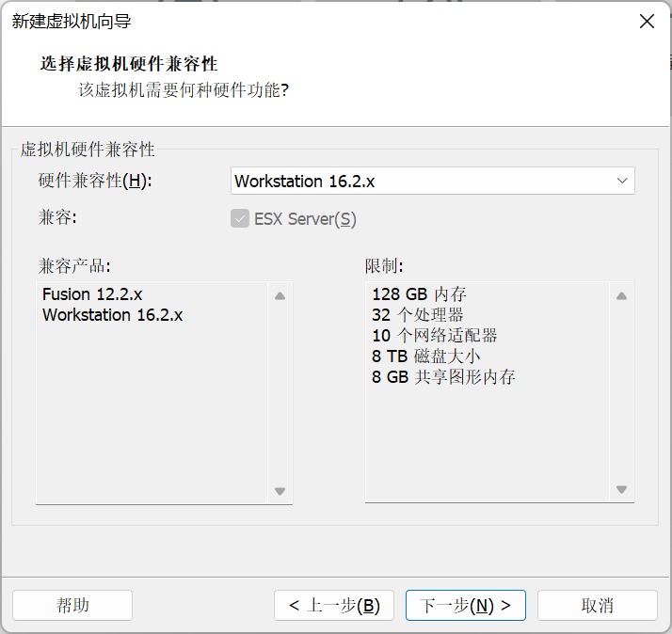
Task: Open the hardware compatibility dropdown
Action: pos(432,182)
